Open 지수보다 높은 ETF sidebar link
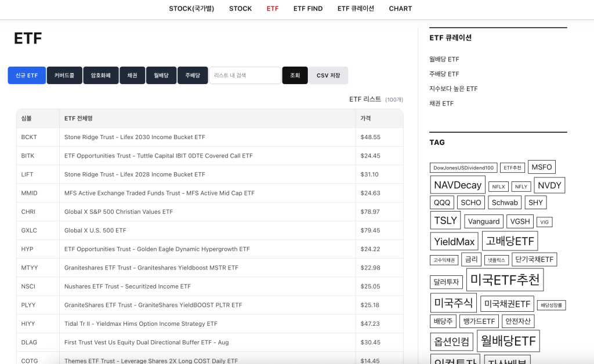This screenshot has width=594, height=364. click(x=454, y=89)
